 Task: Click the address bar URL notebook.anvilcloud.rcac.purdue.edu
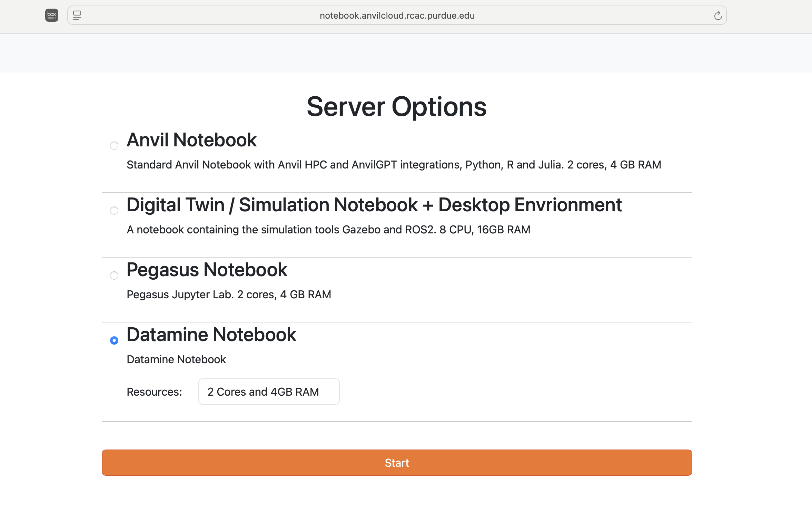tap(397, 15)
